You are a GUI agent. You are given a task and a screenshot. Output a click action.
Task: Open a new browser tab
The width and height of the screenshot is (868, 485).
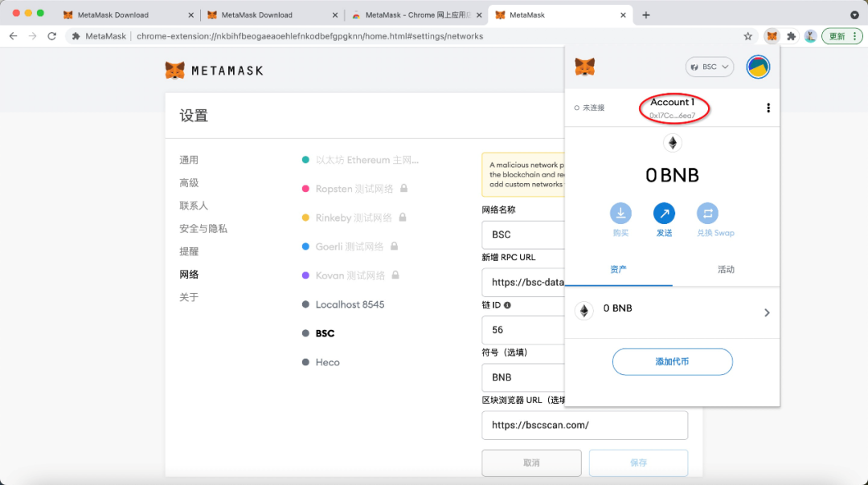pyautogui.click(x=646, y=15)
